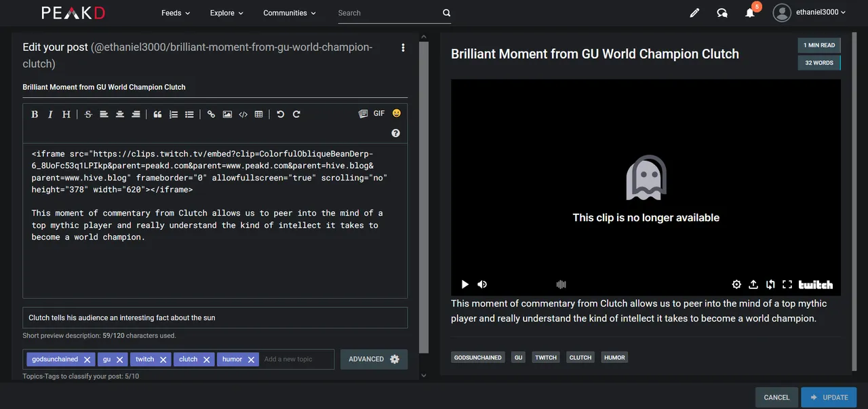Image resolution: width=868 pixels, height=409 pixels.
Task: Click the search magnifier icon
Action: pyautogui.click(x=446, y=13)
